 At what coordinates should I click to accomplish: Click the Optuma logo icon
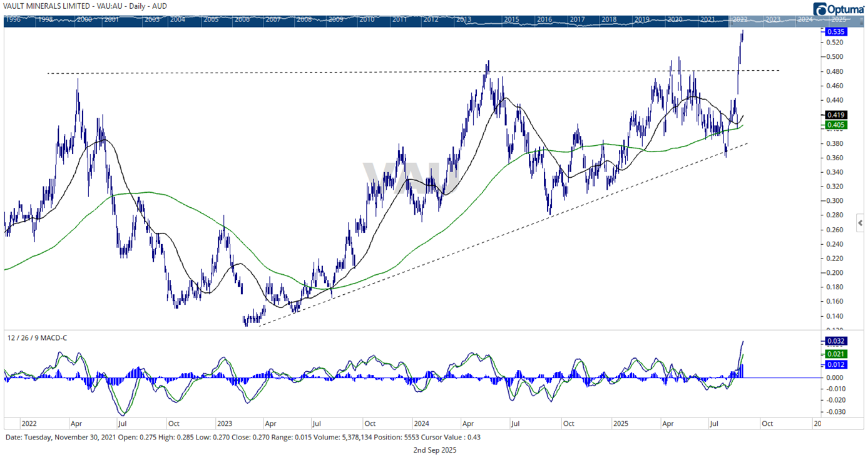click(820, 9)
